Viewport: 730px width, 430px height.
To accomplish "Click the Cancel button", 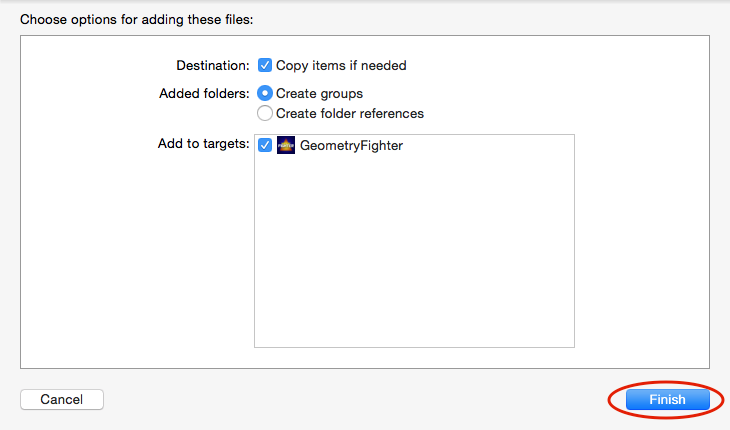I will point(62,399).
